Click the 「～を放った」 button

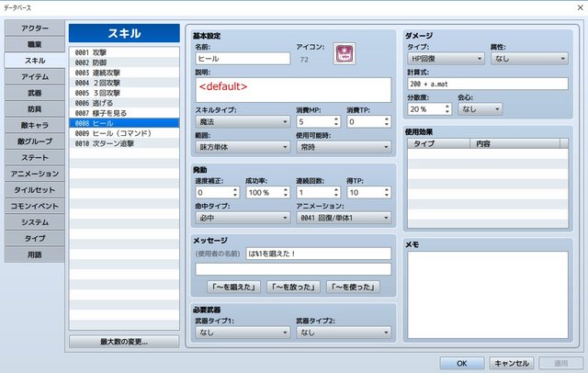(x=293, y=288)
